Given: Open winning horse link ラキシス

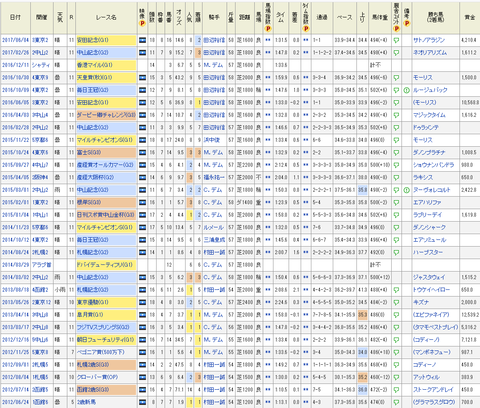Looking at the screenshot, I should tap(423, 177).
